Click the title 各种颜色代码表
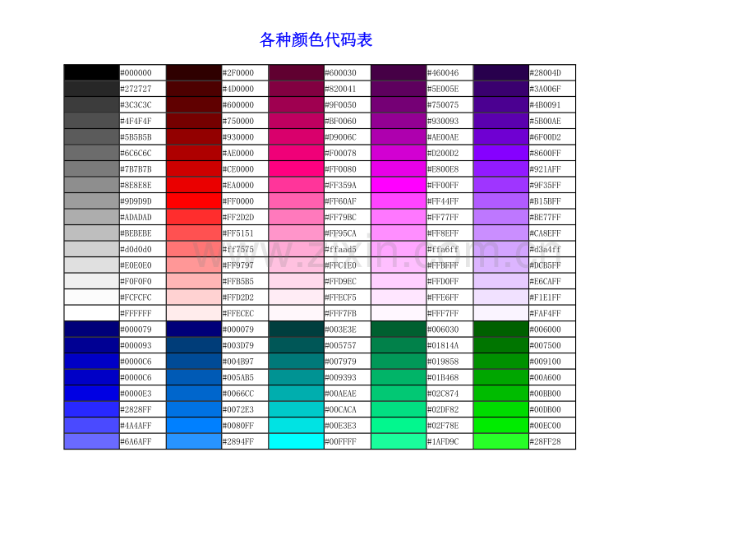 (x=316, y=39)
